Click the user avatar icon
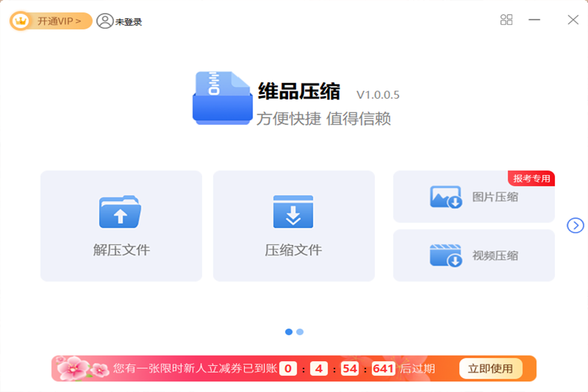588x392 pixels. point(105,21)
